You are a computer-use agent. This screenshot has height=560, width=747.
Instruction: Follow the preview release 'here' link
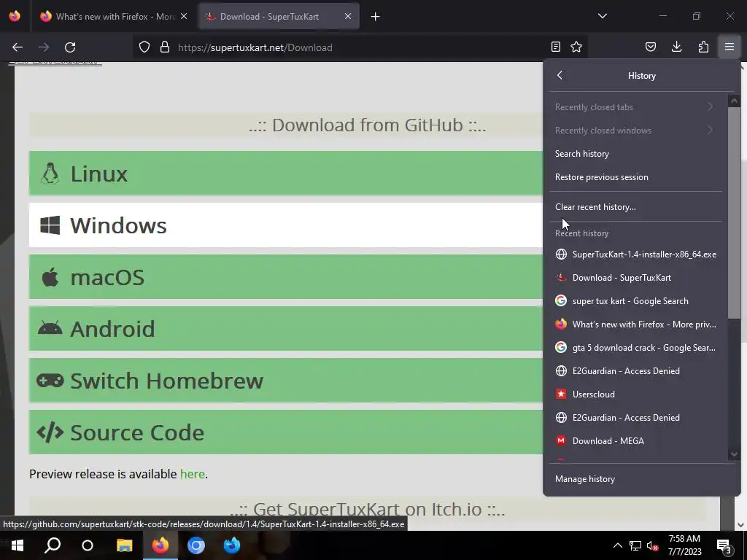(193, 474)
